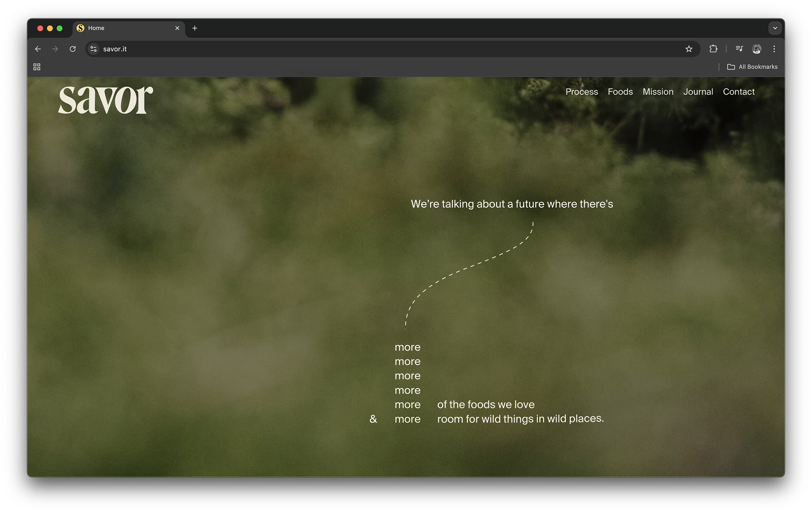The width and height of the screenshot is (812, 513).
Task: Navigate to the Mission section
Action: click(658, 92)
